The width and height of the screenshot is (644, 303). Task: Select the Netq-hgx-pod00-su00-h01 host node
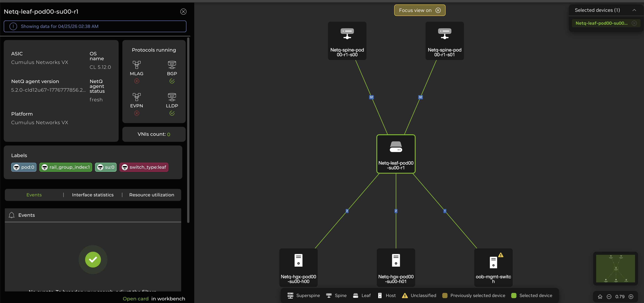[396, 267]
